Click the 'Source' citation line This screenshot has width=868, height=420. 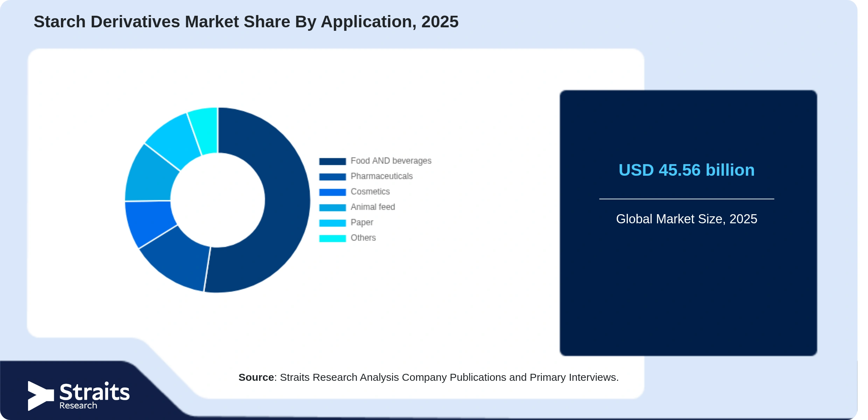tap(428, 377)
